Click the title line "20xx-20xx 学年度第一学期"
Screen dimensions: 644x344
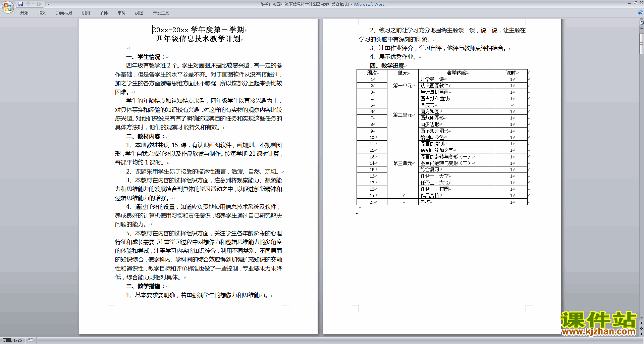198,30
